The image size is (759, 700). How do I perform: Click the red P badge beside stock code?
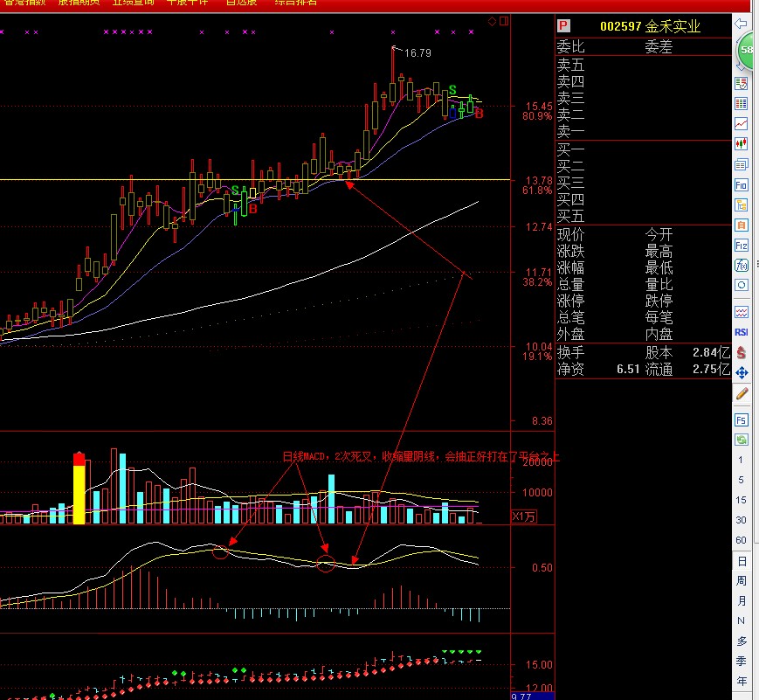click(x=563, y=26)
